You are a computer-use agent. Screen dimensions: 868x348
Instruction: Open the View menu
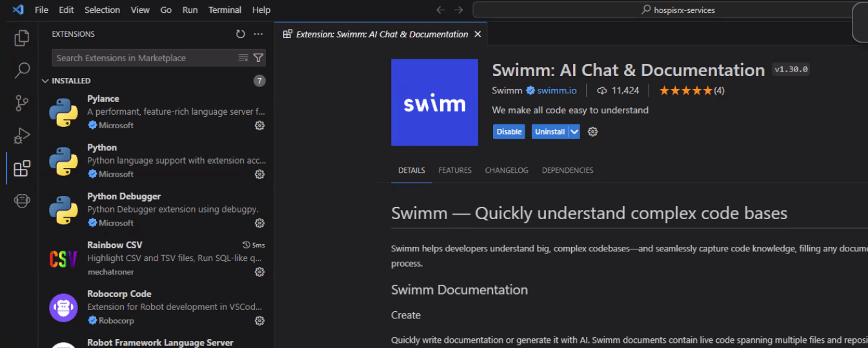point(140,10)
